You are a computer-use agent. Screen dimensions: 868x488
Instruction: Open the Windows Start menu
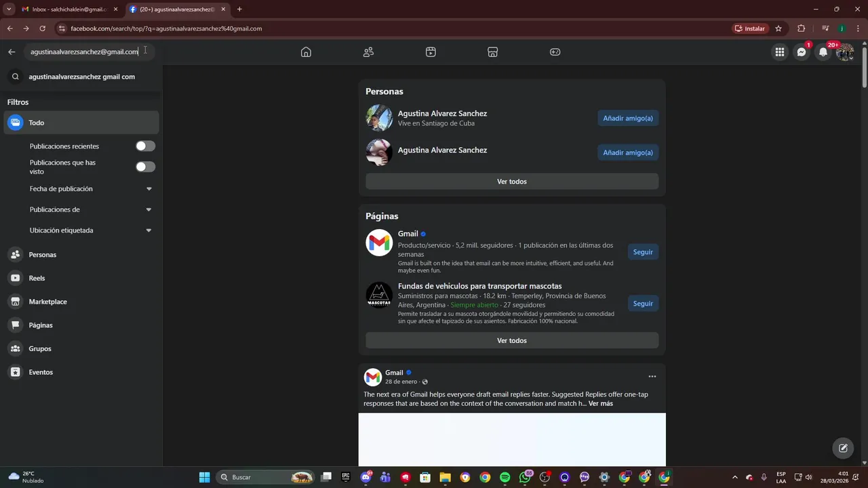click(x=204, y=477)
